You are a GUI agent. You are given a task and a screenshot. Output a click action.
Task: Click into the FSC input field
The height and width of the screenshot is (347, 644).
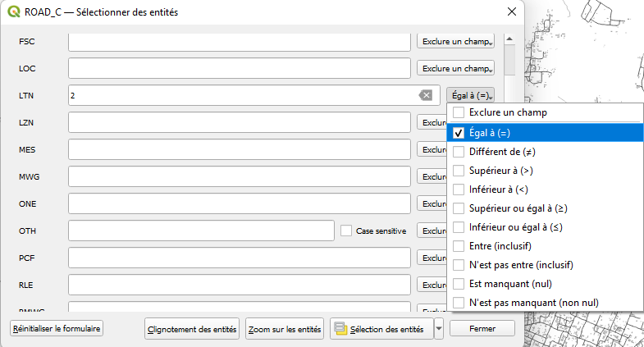tap(240, 42)
